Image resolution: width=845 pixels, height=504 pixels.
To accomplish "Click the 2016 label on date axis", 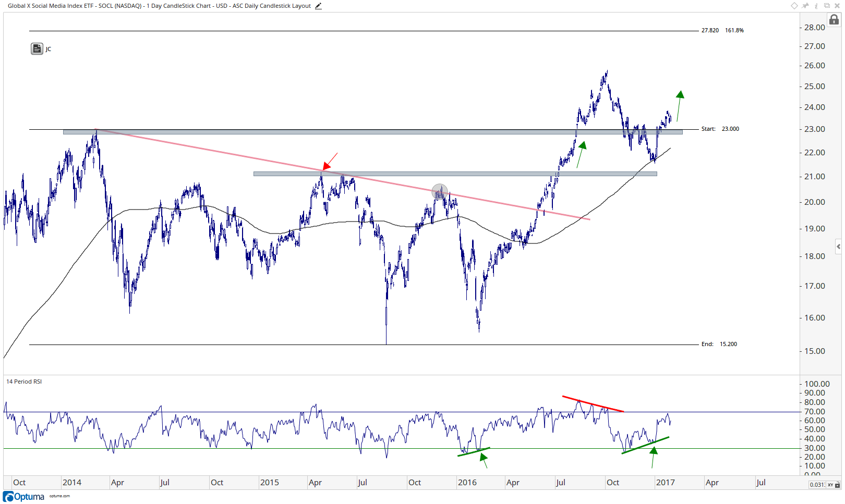I will point(467,483).
